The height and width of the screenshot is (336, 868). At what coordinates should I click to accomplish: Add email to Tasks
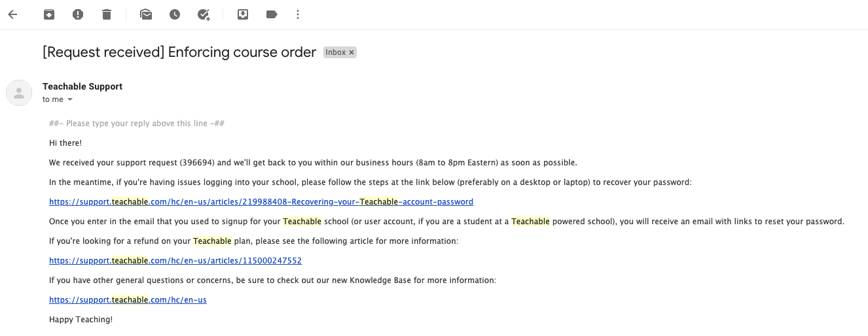(x=204, y=14)
